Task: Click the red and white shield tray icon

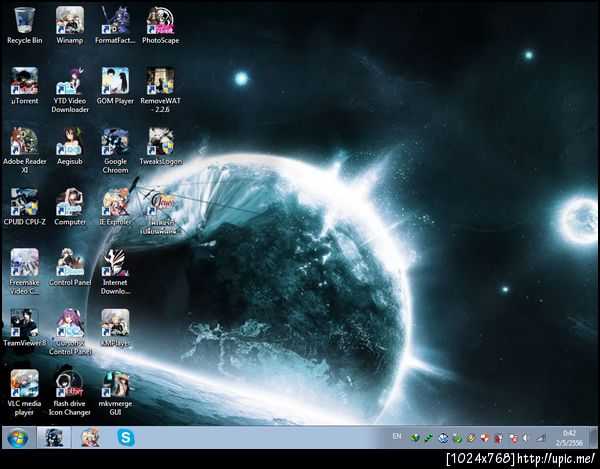Action: pos(485,438)
